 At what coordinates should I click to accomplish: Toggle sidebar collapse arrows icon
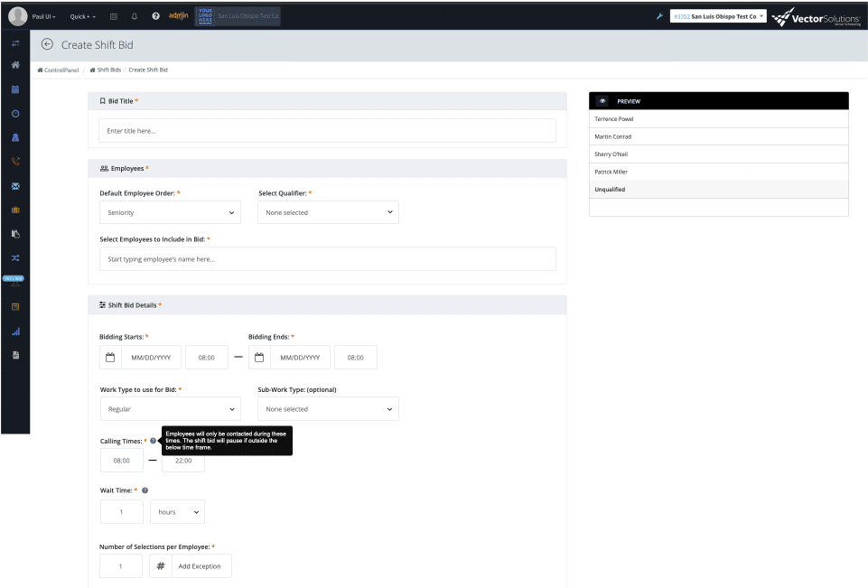15,43
